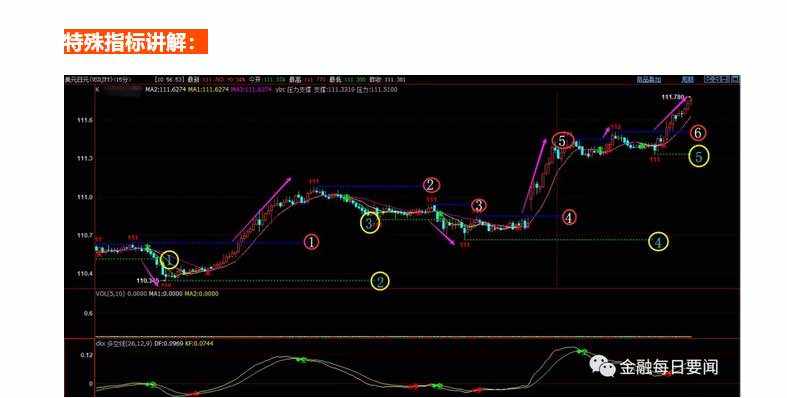Click the 111.780 high price marker
The image size is (787, 398).
click(673, 97)
